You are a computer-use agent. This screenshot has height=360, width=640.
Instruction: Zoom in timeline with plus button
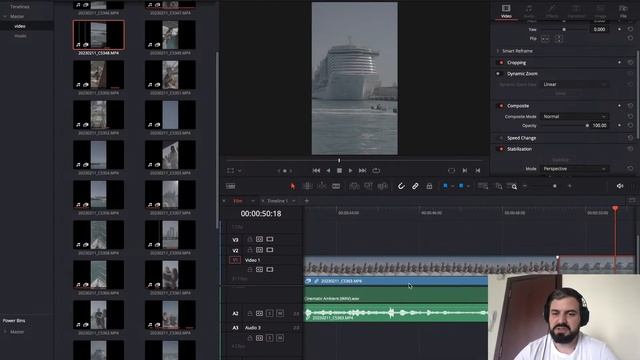(570, 186)
